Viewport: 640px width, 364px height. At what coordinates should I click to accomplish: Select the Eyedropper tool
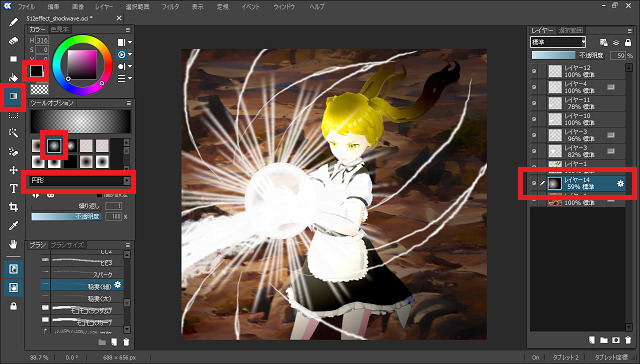[13, 225]
